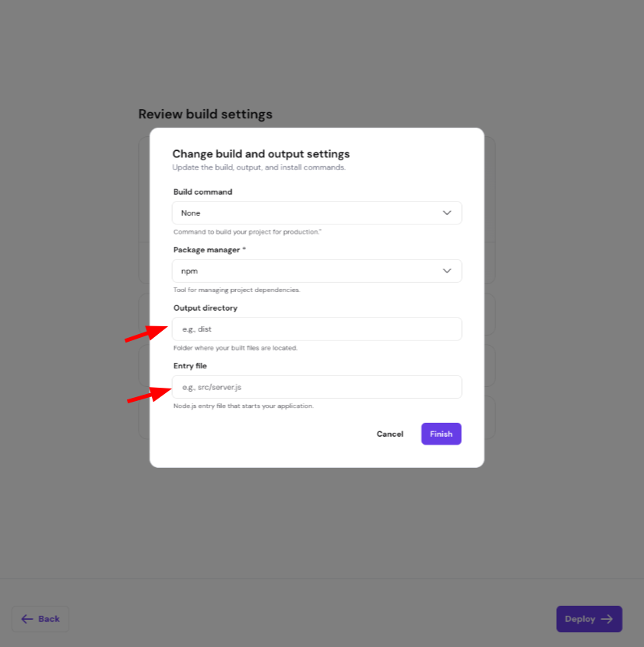Click the right arrow icon beside Deploy
This screenshot has height=647, width=644.
(x=607, y=619)
